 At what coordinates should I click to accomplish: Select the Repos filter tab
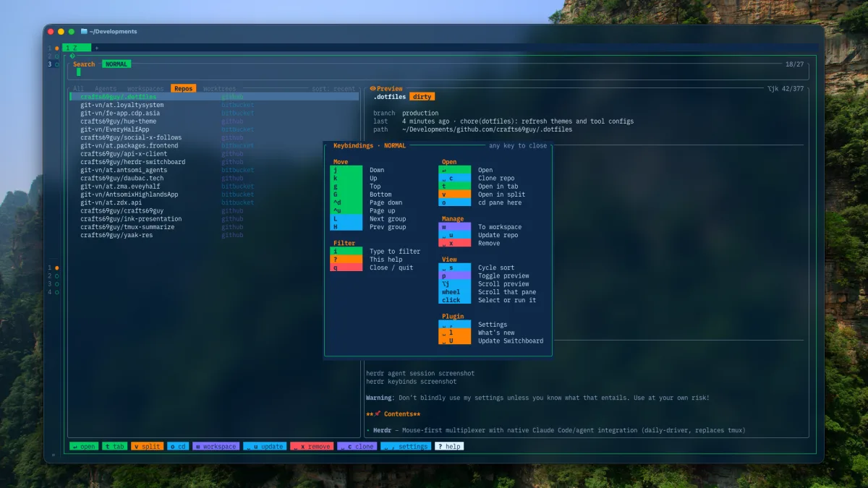click(x=183, y=89)
